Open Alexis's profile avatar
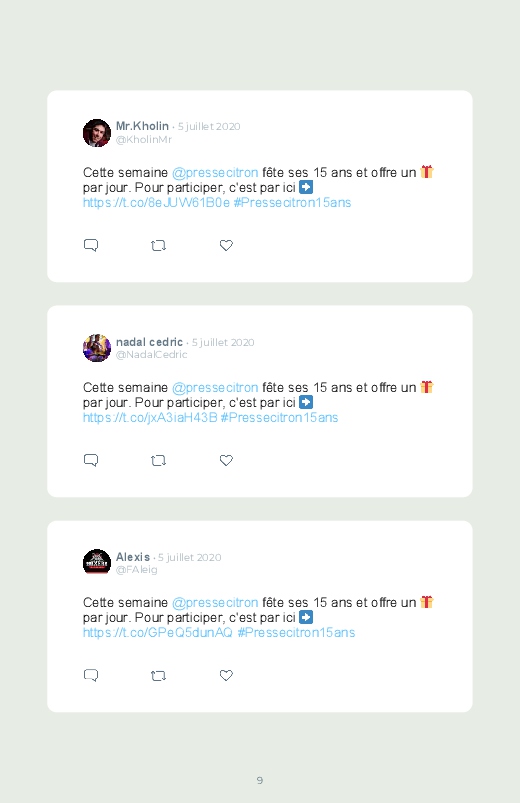The image size is (520, 803). point(97,562)
